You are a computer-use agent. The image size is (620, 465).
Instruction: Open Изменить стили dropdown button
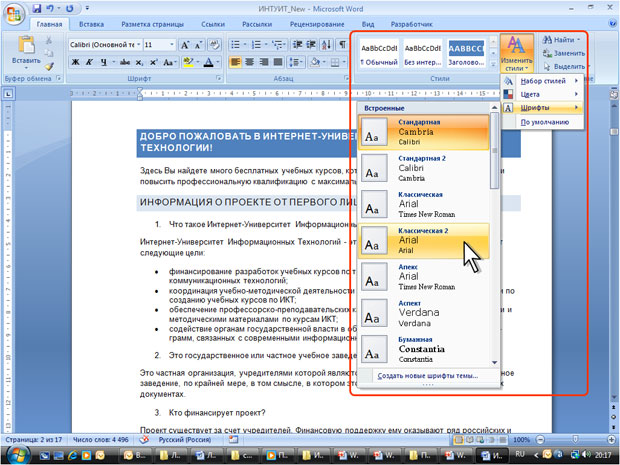[x=516, y=53]
